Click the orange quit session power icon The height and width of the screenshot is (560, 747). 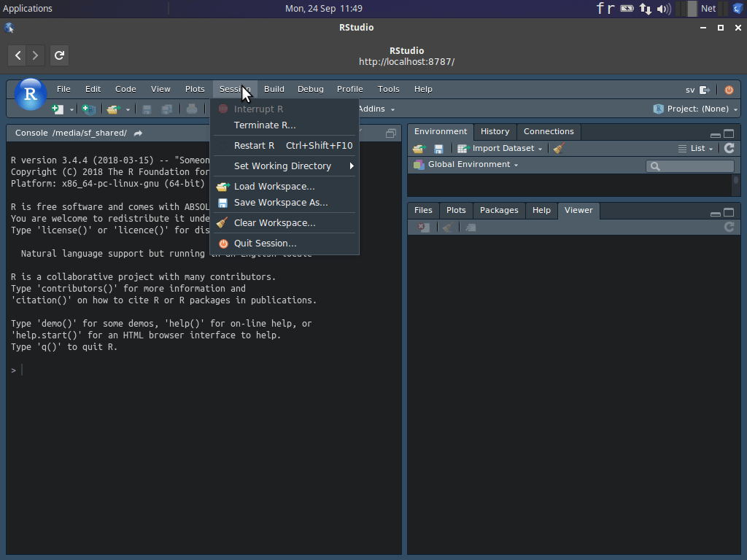(729, 90)
